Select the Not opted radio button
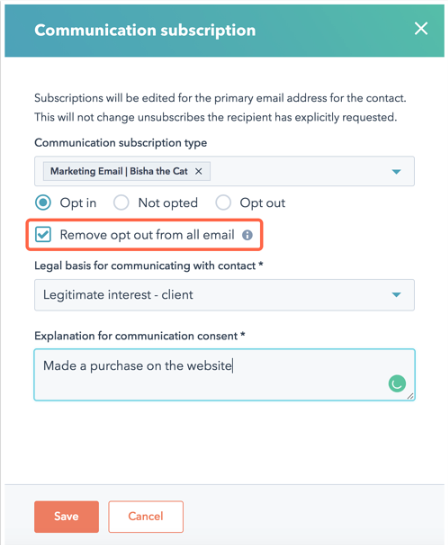The image size is (448, 545). tap(121, 203)
